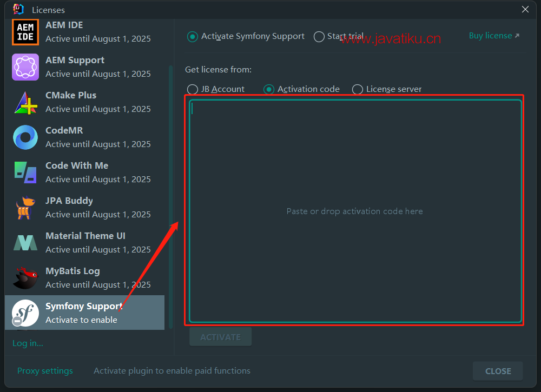Click the AEM IDE plugin icon

[25, 32]
